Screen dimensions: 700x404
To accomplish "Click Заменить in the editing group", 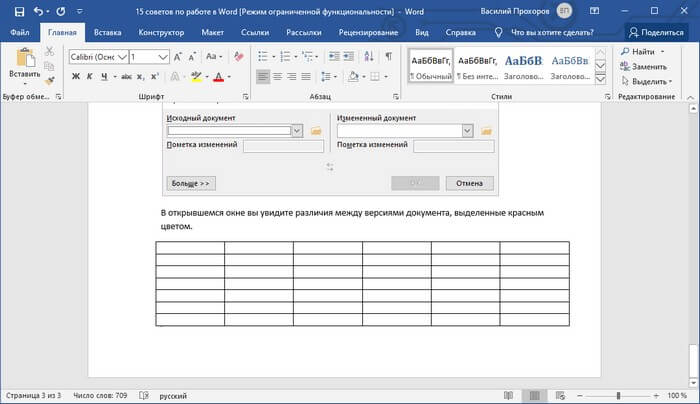I will pyautogui.click(x=643, y=67).
